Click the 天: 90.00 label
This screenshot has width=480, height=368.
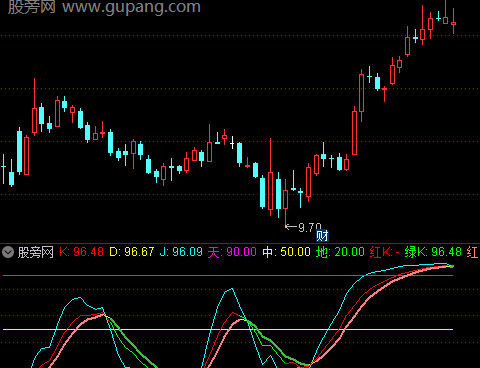pyautogui.click(x=232, y=252)
